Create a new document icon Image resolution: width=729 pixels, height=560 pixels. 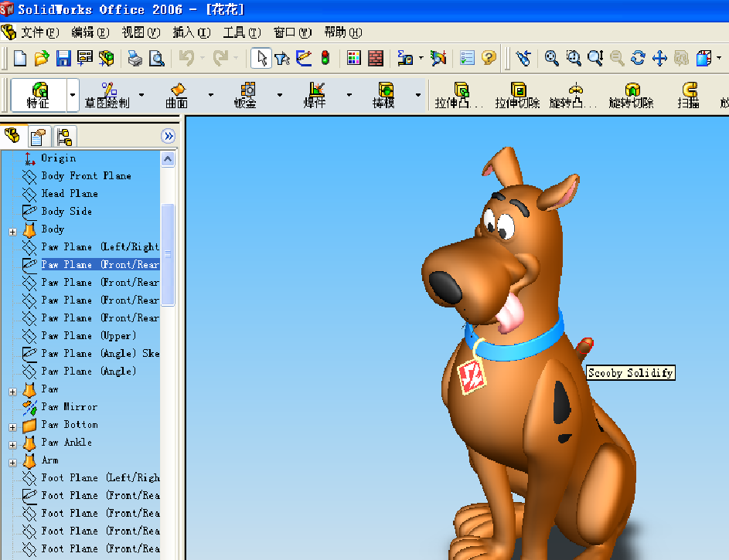(20, 58)
